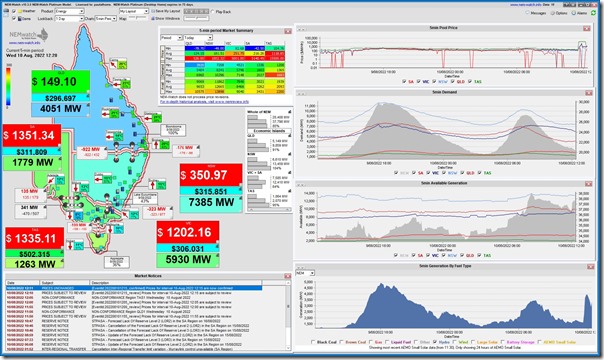Screen dimensions: 604x360
Task: Open the Charts dropdown
Action: coord(106,18)
